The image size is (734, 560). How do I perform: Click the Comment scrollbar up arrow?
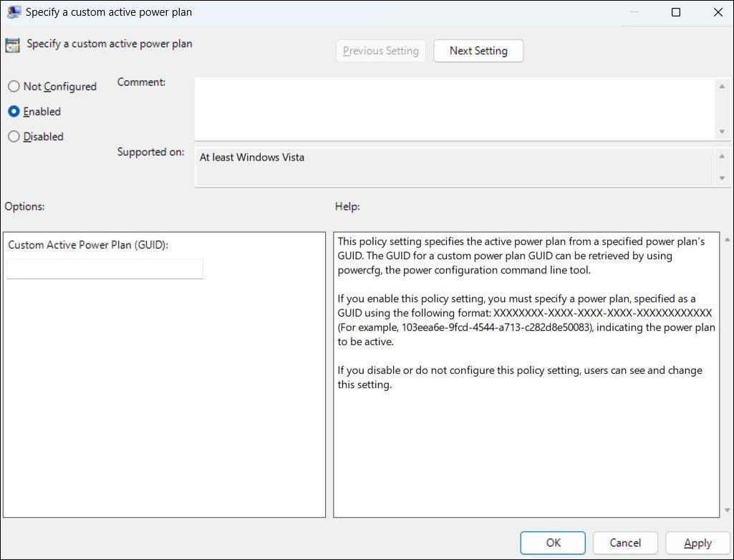[x=723, y=85]
